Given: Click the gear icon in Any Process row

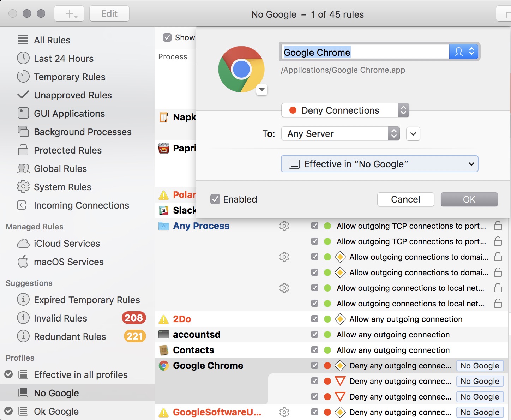Looking at the screenshot, I should coord(284,226).
